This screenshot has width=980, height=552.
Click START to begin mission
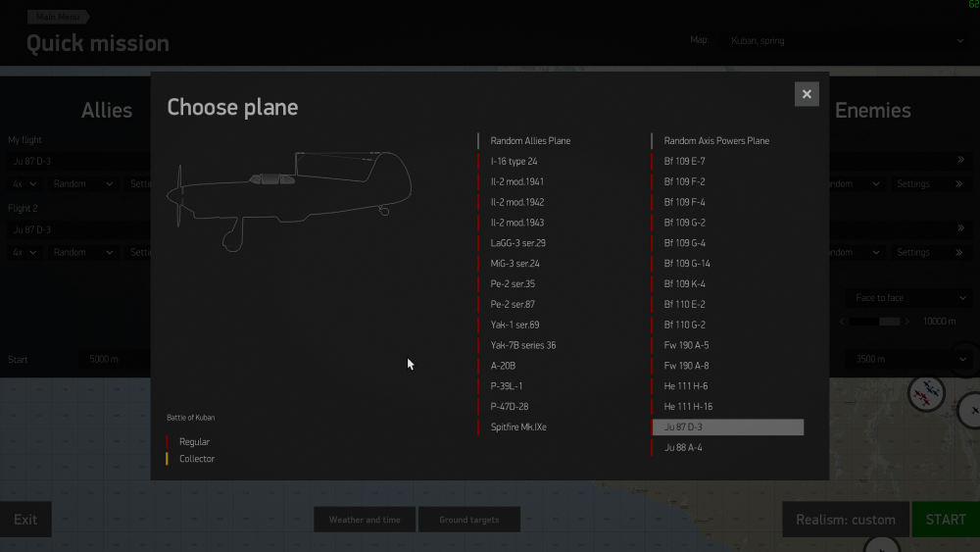(946, 520)
